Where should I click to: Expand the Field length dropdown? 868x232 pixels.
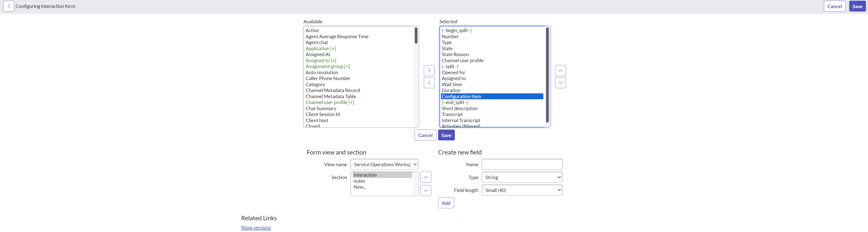(x=522, y=190)
